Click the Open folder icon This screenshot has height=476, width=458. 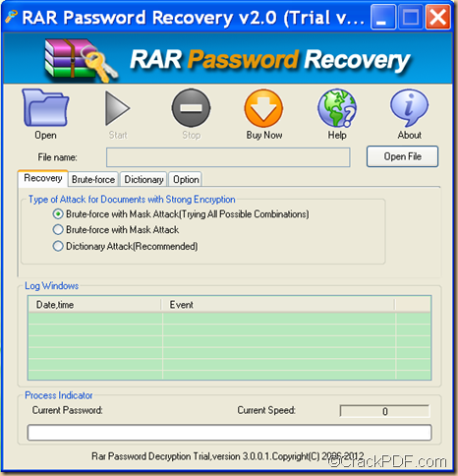(x=45, y=107)
